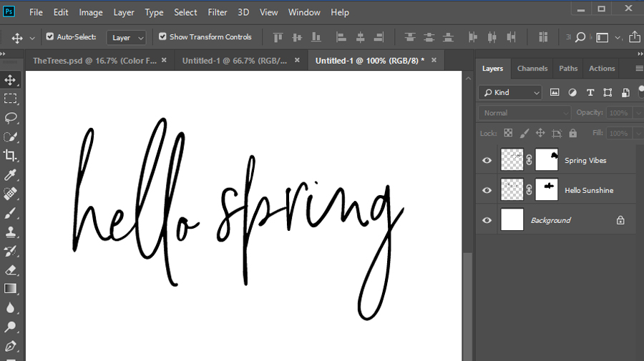Expand the Normal blend mode dropdown

pyautogui.click(x=525, y=113)
